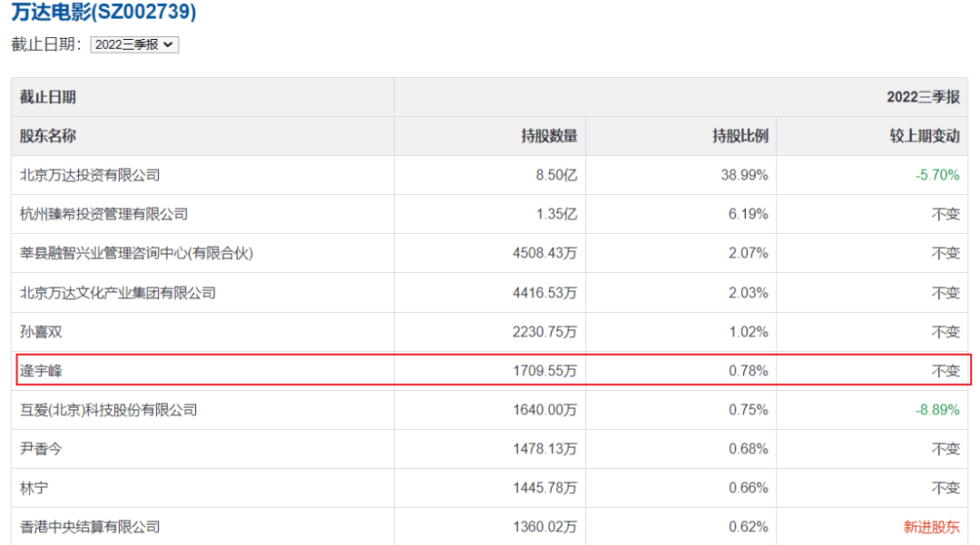Click the 较上期变动 column header

925,136
